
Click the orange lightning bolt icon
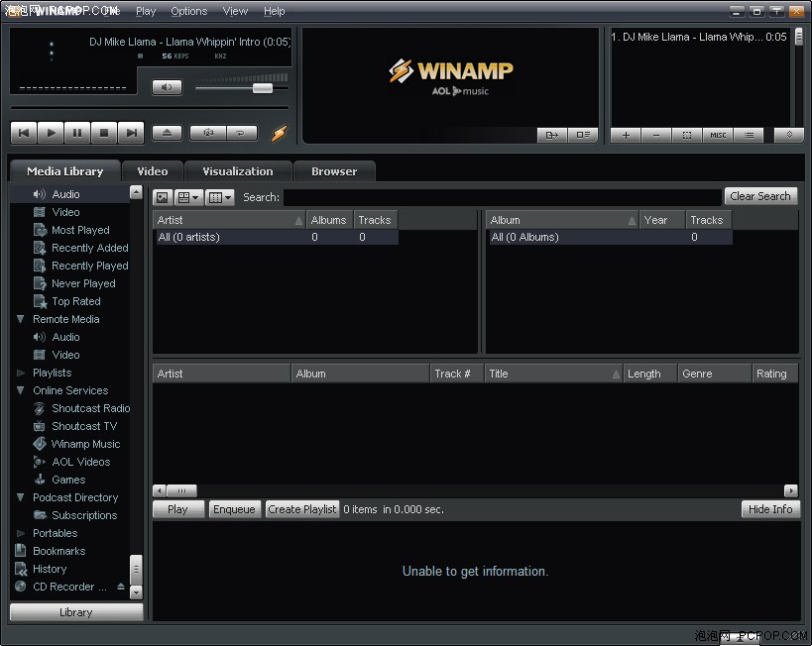coord(280,133)
